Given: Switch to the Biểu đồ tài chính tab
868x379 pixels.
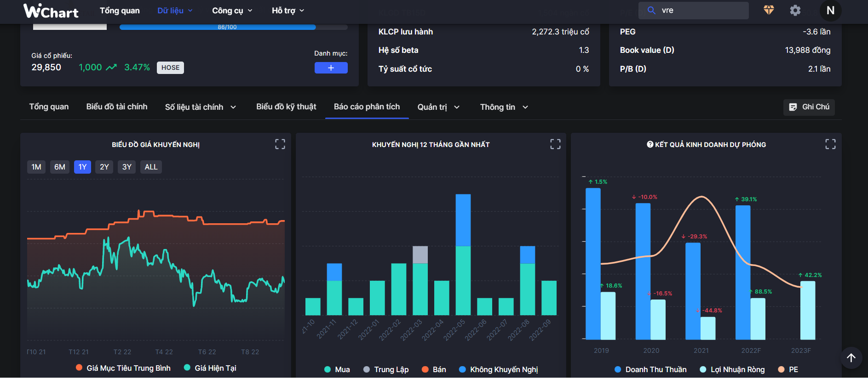Looking at the screenshot, I should pos(117,107).
